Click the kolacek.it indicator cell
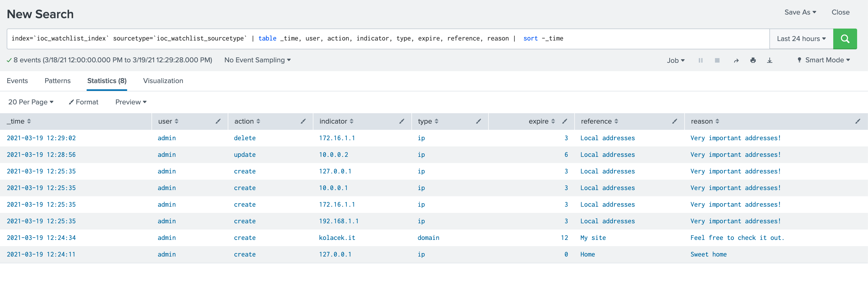The image size is (868, 283). click(337, 238)
